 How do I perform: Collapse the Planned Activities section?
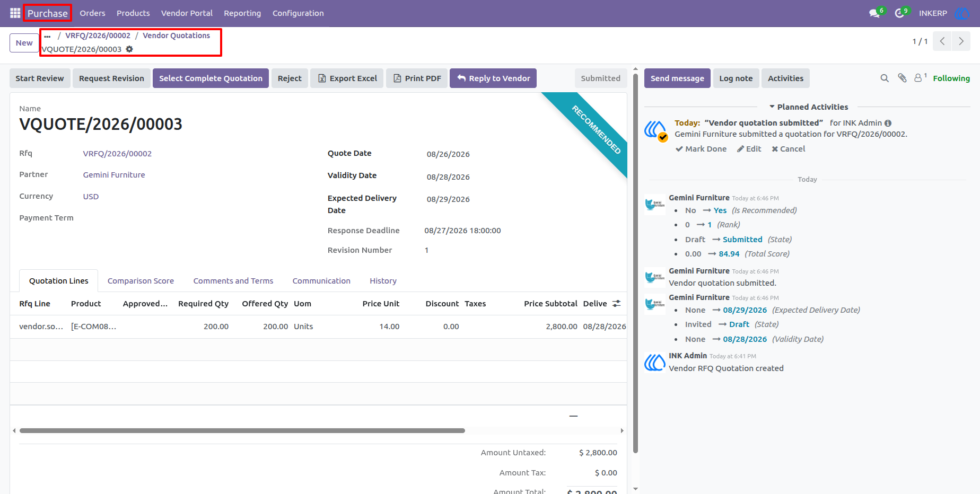click(809, 107)
